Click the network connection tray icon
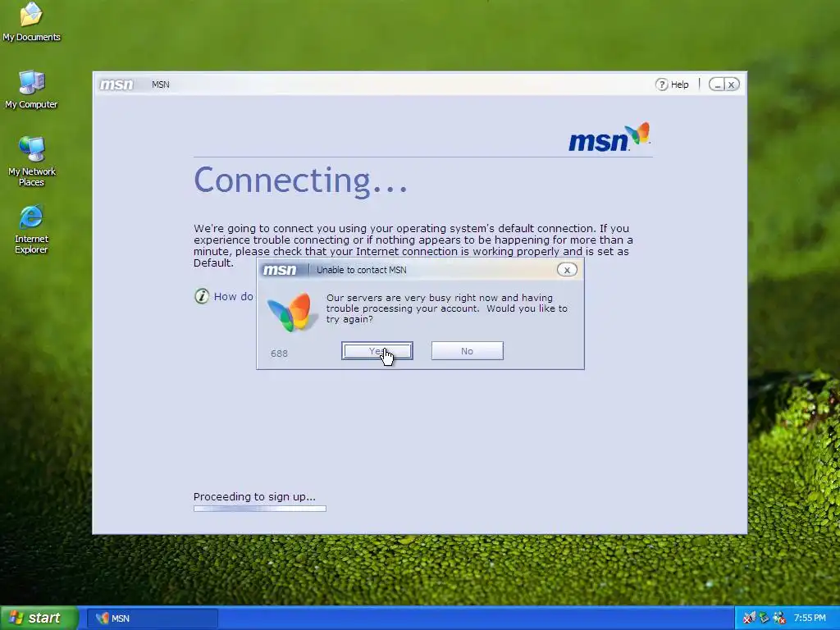This screenshot has height=630, width=840. click(x=765, y=619)
